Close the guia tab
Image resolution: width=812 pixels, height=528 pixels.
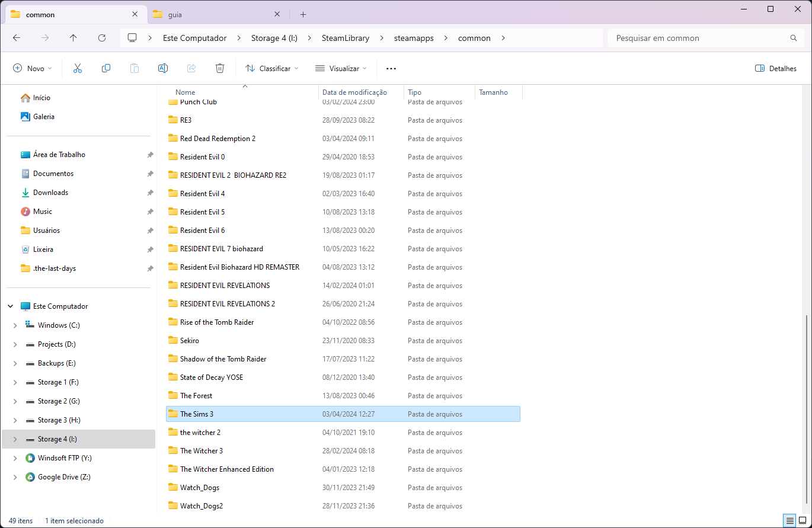pyautogui.click(x=277, y=14)
